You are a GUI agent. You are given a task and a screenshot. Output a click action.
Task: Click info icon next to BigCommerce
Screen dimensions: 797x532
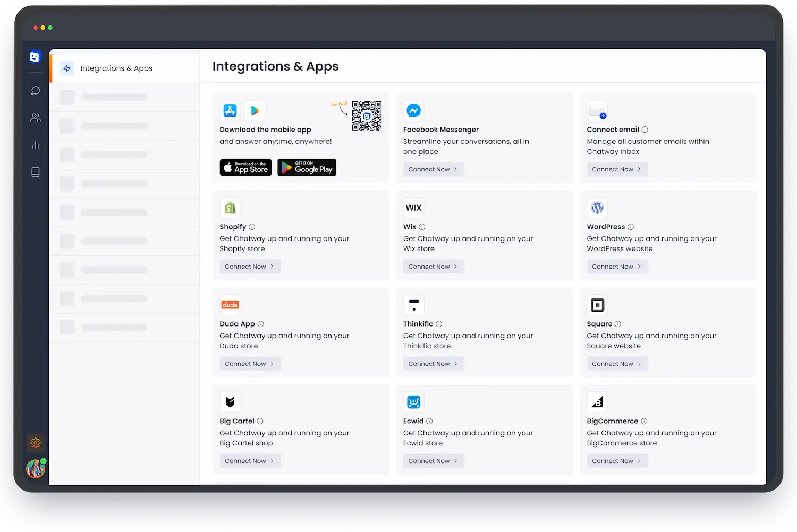pyautogui.click(x=644, y=421)
